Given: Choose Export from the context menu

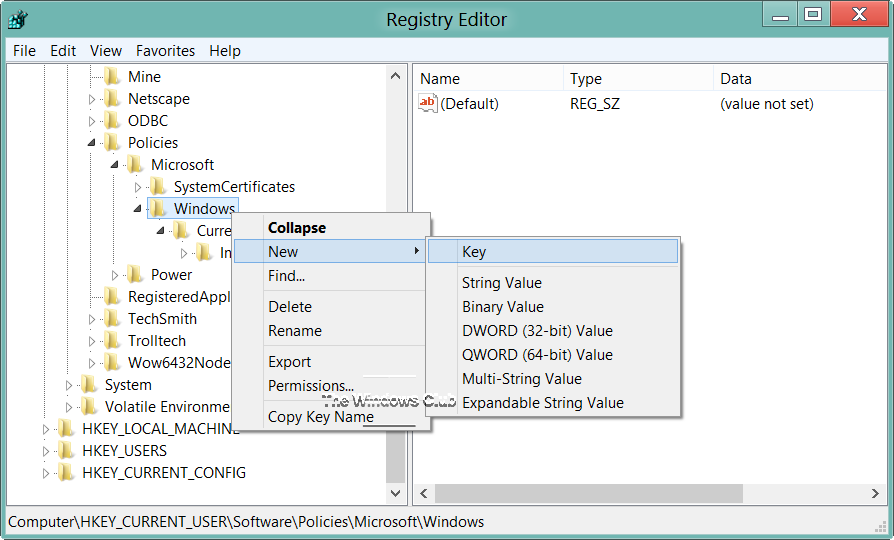Looking at the screenshot, I should coord(289,362).
